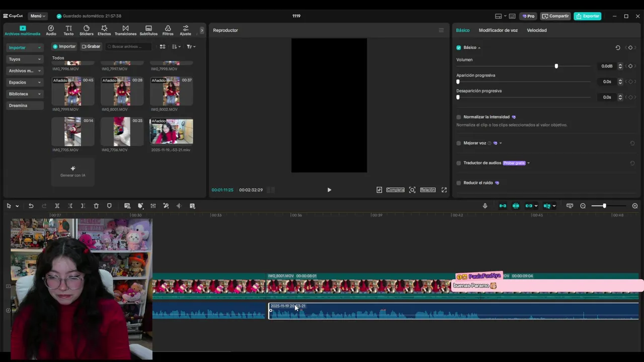Viewport: 644px width, 362px height.
Task: Reset the Básico settings with the reset arrow
Action: (x=618, y=48)
